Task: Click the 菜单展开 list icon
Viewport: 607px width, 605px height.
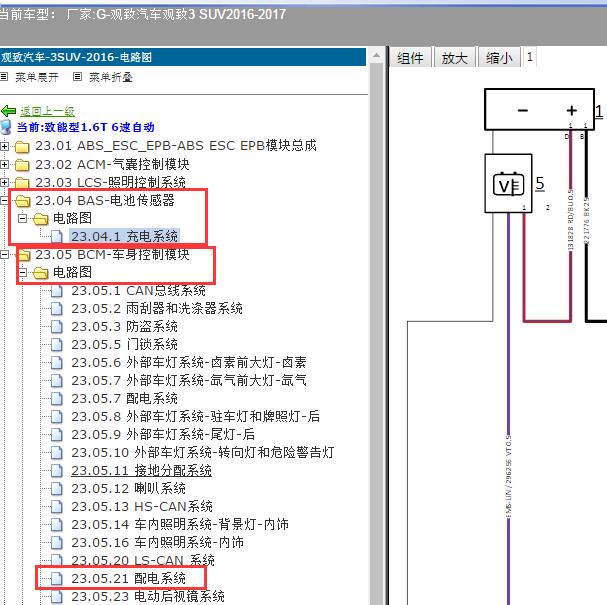Action: point(4,77)
